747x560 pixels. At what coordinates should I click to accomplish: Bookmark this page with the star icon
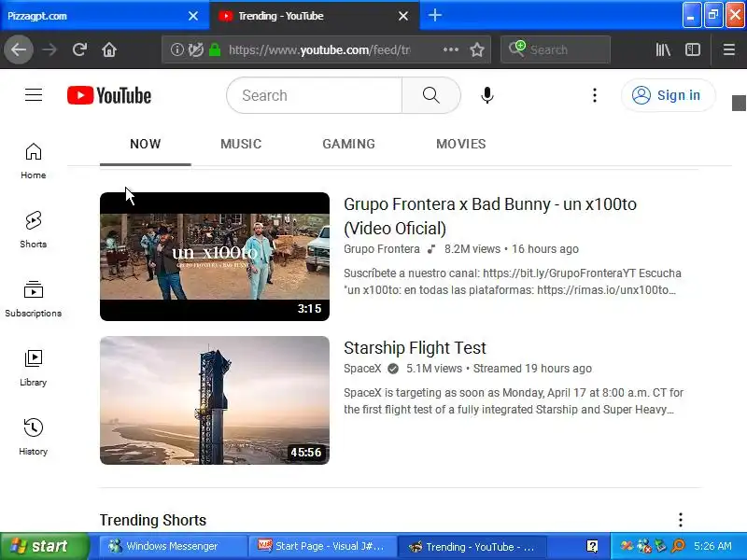pyautogui.click(x=477, y=49)
